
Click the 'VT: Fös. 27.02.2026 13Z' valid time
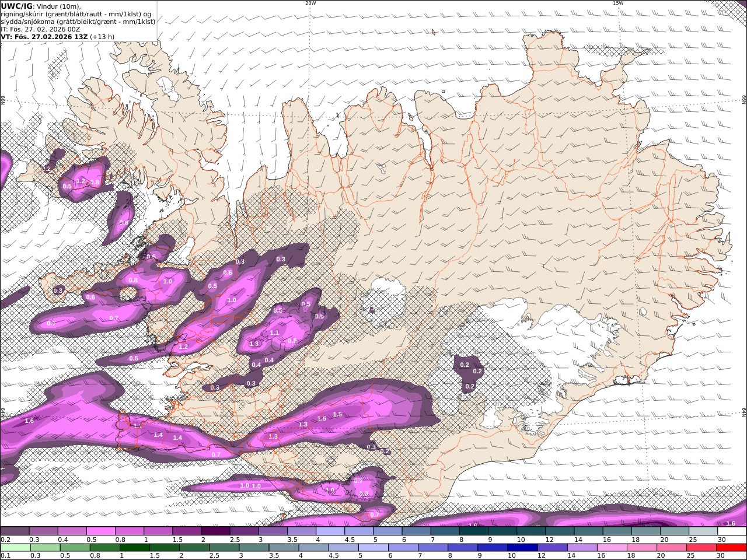(44, 37)
